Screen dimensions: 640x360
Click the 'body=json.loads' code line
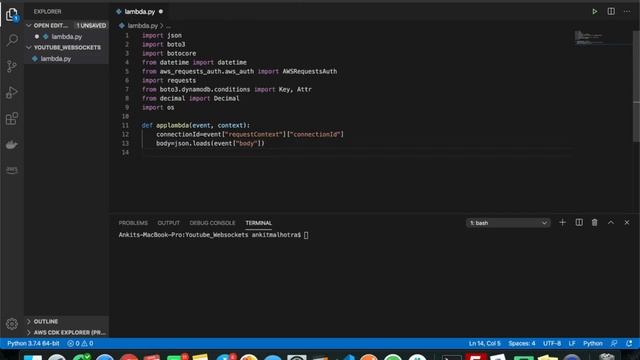(x=210, y=143)
